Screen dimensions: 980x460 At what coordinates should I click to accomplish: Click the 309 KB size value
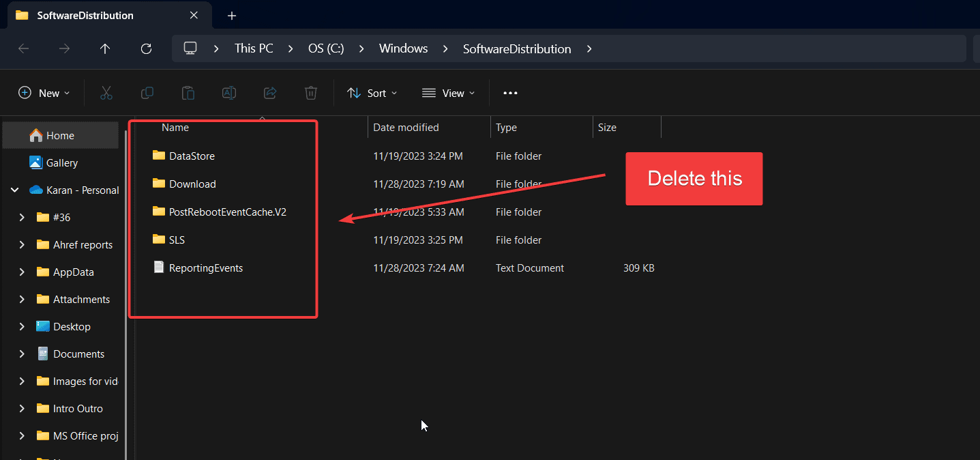tap(638, 268)
